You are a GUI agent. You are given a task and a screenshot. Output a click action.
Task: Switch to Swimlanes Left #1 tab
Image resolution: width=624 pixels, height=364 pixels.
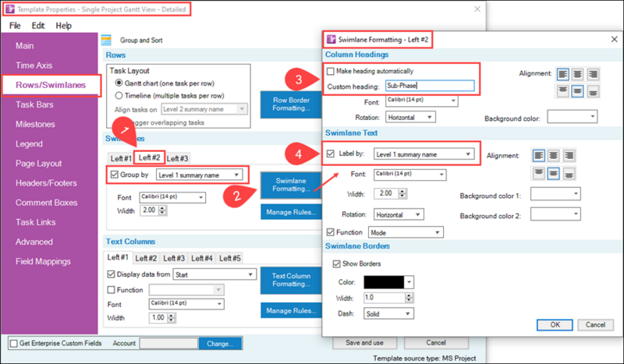tap(121, 158)
